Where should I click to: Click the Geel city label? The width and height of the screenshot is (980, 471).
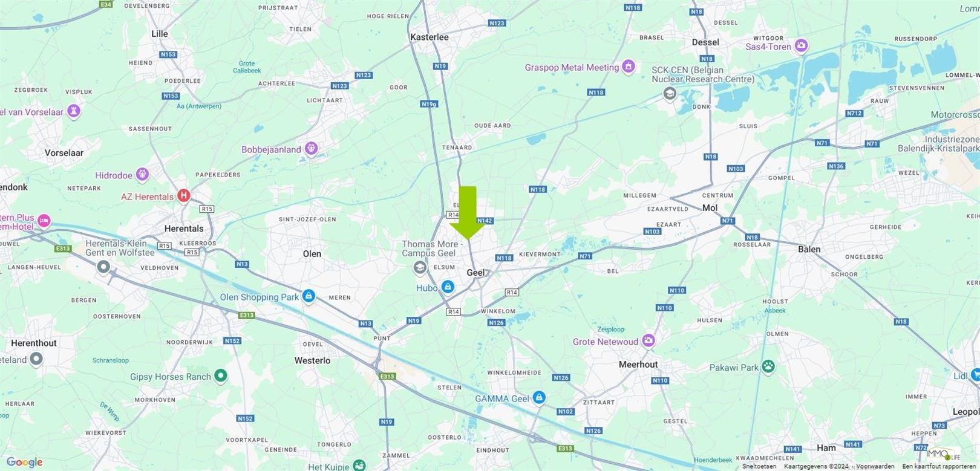click(475, 273)
